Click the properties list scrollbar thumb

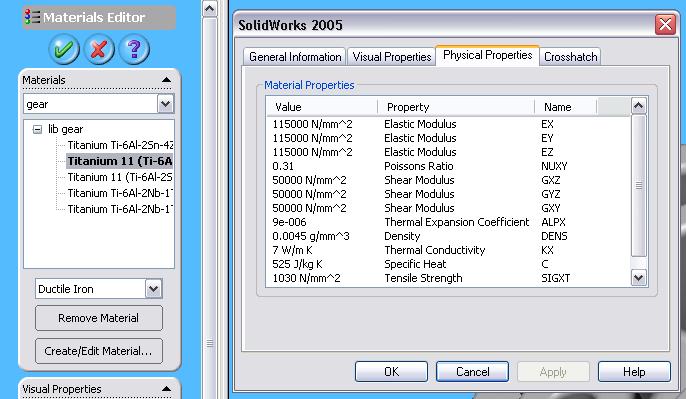tap(639, 186)
